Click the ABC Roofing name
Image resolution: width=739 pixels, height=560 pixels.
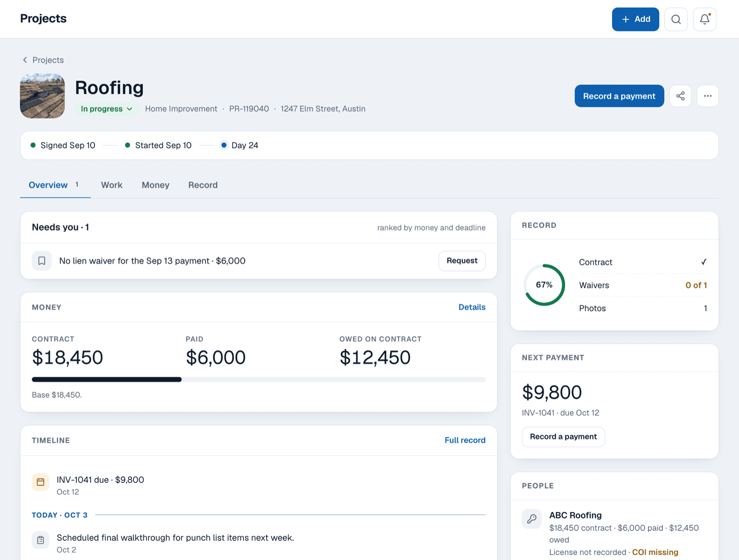[575, 515]
